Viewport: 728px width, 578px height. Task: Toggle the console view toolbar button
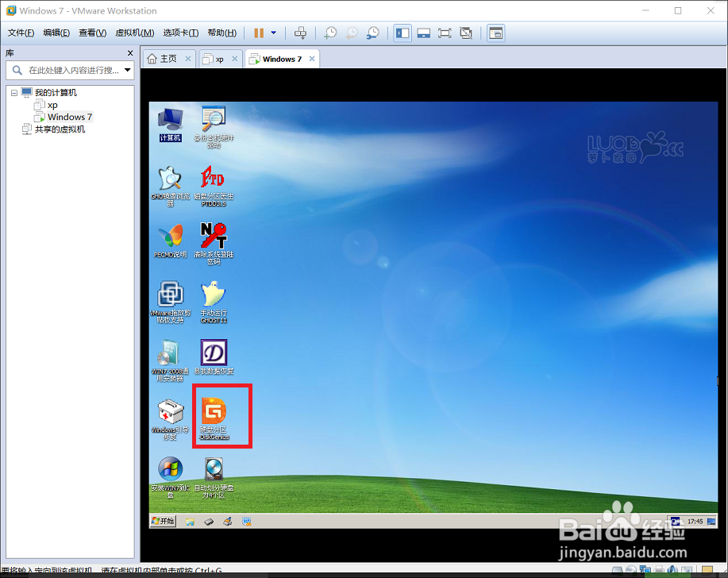tap(496, 33)
